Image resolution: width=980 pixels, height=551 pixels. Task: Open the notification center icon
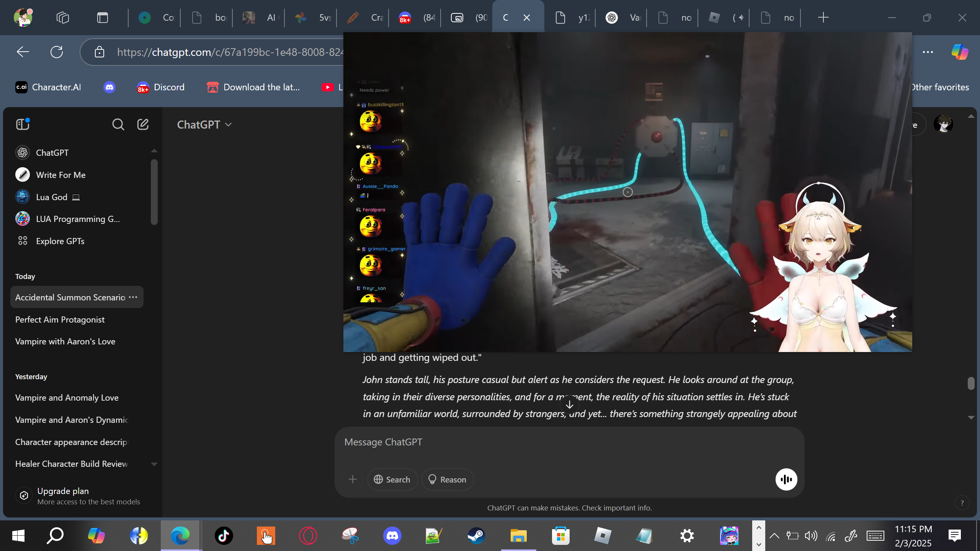954,535
